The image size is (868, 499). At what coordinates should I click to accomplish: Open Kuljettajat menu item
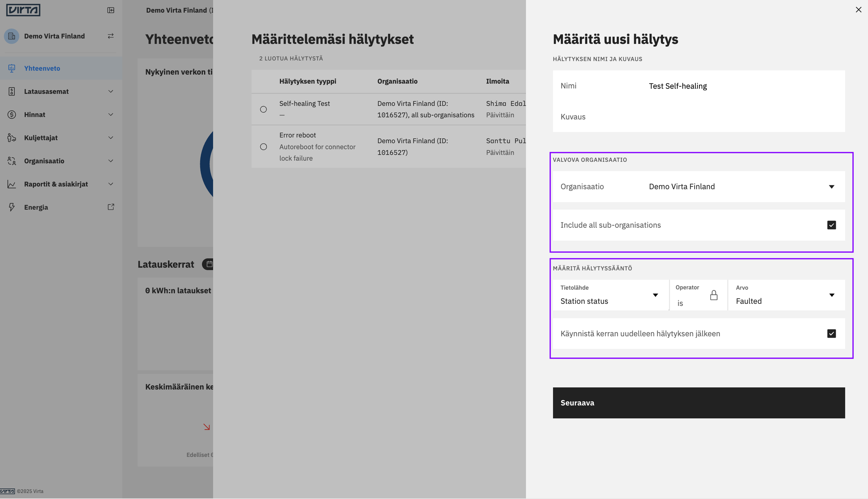pyautogui.click(x=61, y=138)
